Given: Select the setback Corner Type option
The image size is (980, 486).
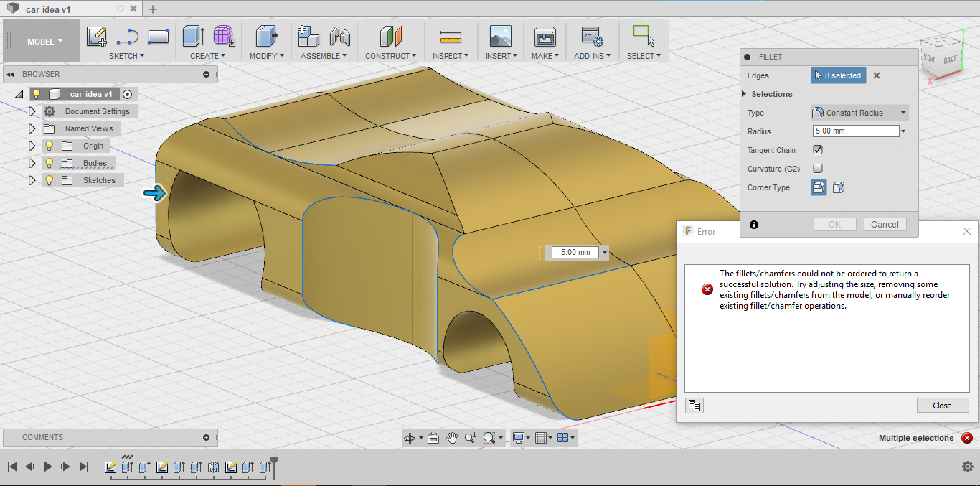Looking at the screenshot, I should click(x=838, y=187).
